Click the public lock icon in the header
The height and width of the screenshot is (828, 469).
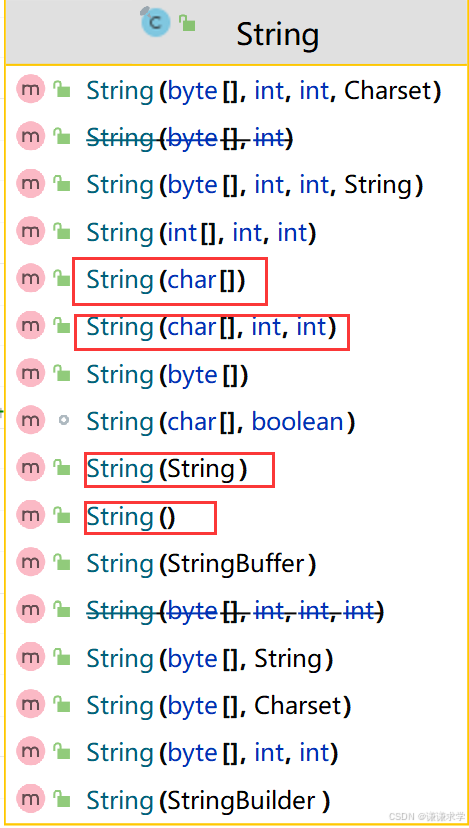pyautogui.click(x=187, y=23)
